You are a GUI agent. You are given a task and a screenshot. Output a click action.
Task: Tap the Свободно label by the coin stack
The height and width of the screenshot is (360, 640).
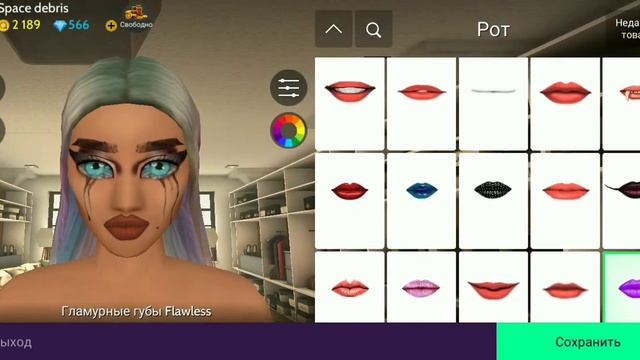136,25
